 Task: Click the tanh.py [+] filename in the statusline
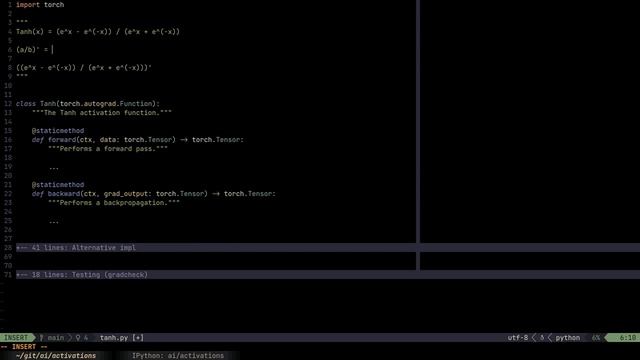(x=122, y=338)
